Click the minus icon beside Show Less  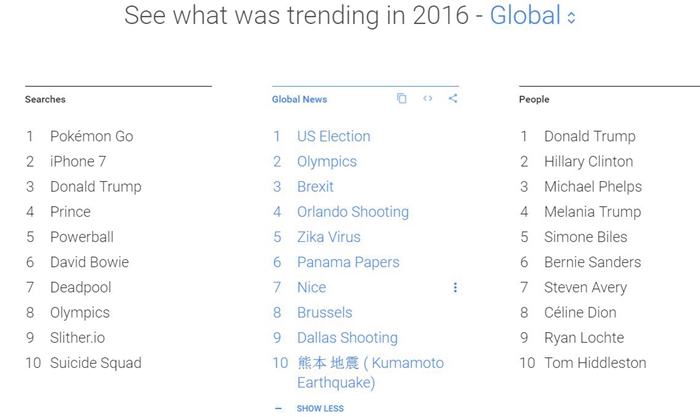pos(278,408)
